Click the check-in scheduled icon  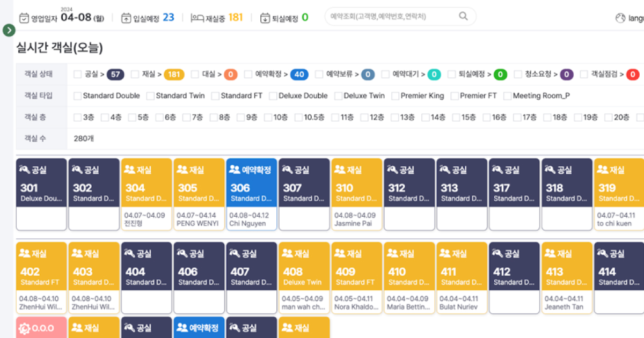point(126,18)
